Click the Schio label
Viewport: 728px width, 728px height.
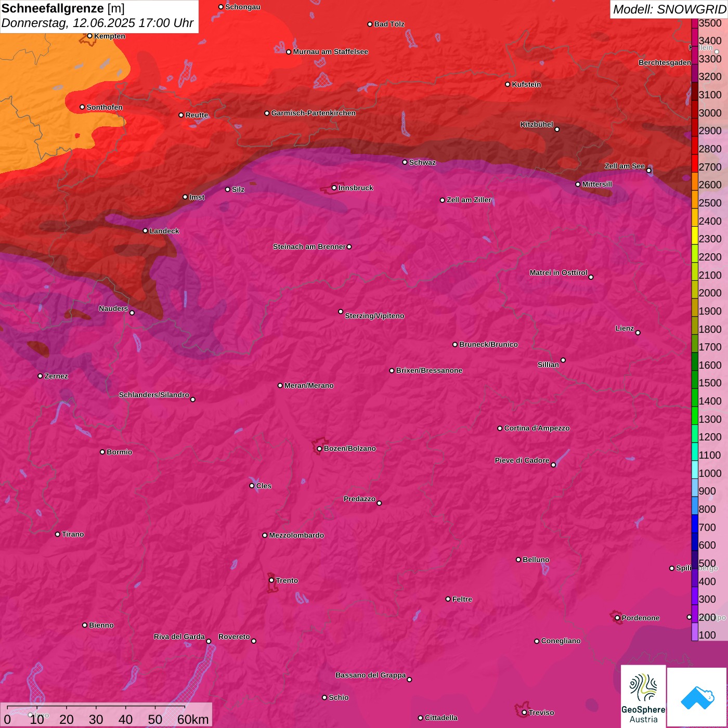(x=339, y=697)
